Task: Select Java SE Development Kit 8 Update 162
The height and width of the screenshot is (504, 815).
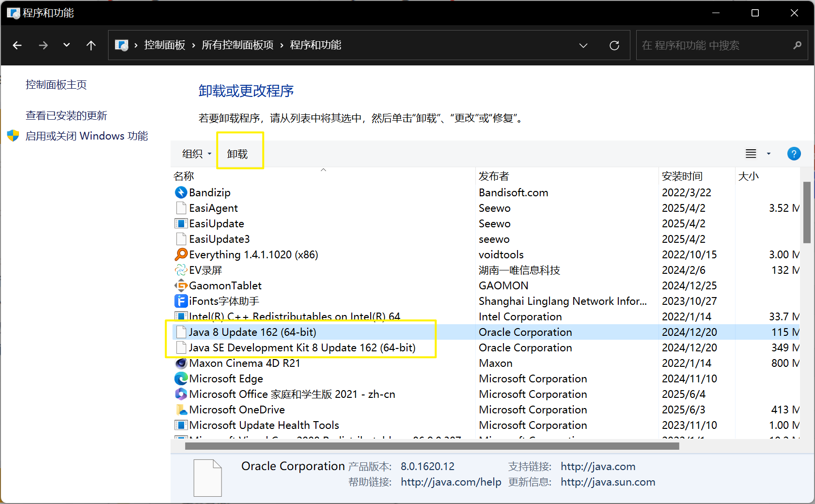Action: click(486, 347)
